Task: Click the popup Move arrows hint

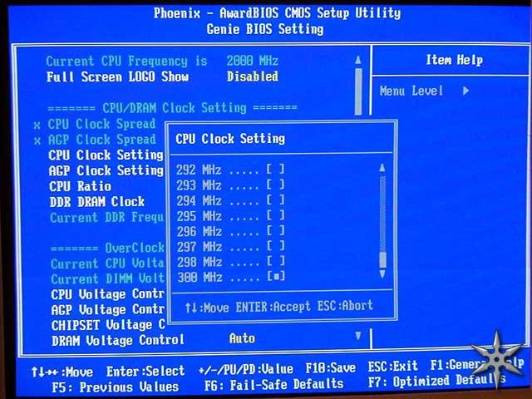Action: (207, 308)
